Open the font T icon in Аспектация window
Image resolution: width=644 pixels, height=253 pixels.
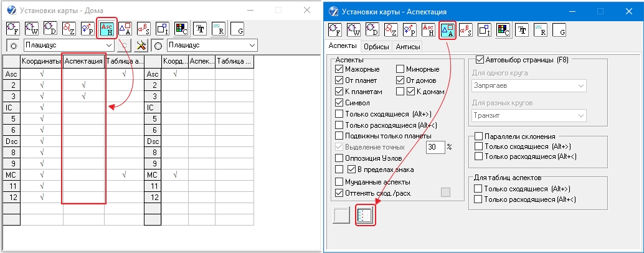523,30
